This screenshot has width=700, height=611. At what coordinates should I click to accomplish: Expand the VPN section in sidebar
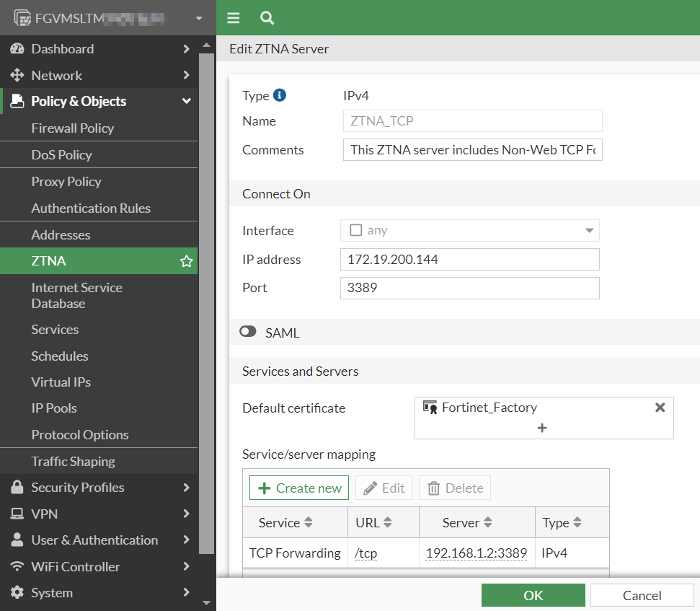click(43, 514)
